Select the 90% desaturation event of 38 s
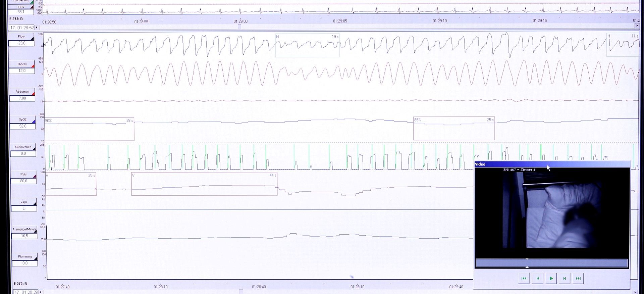644x294 pixels. click(89, 129)
